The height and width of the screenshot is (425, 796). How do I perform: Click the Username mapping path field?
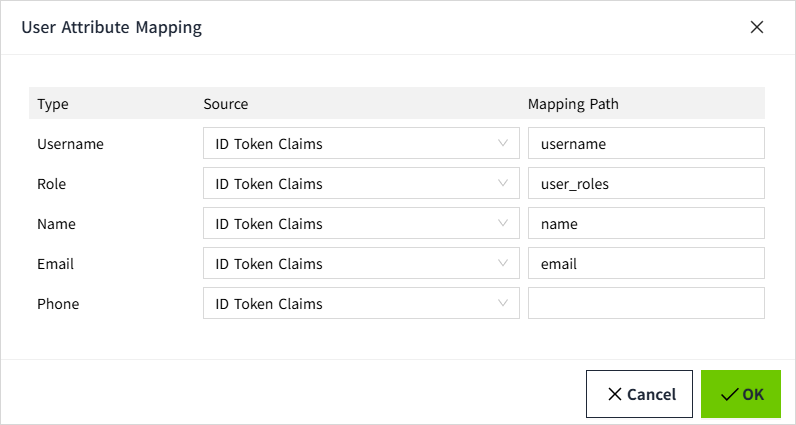(x=646, y=143)
